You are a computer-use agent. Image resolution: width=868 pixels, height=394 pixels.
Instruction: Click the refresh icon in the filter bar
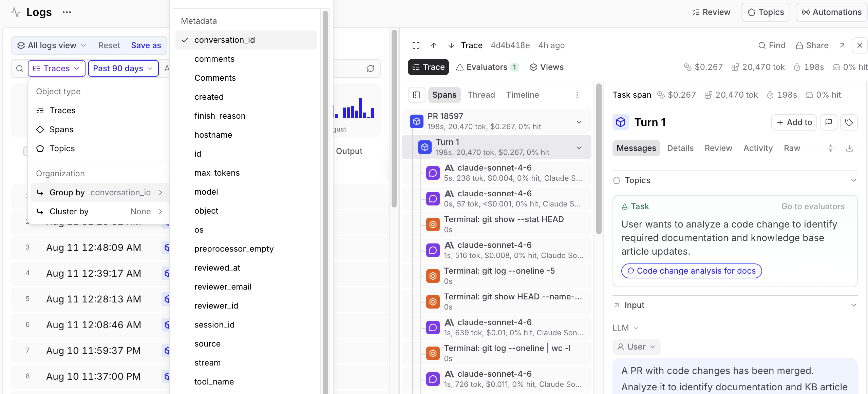(370, 68)
